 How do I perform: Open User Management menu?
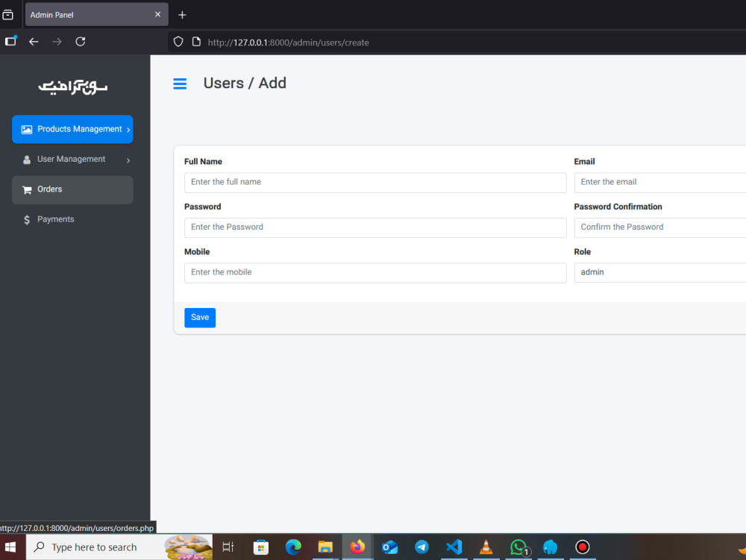coord(72,160)
